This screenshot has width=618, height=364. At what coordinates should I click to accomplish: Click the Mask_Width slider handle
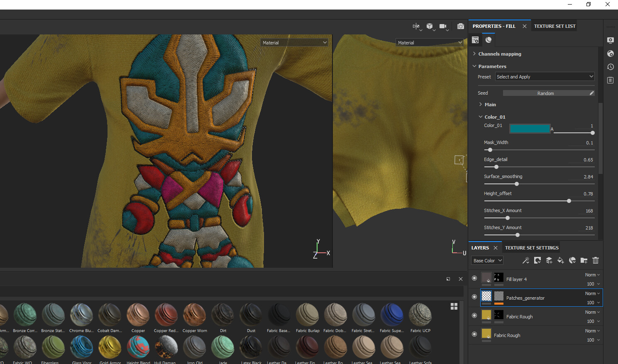490,150
